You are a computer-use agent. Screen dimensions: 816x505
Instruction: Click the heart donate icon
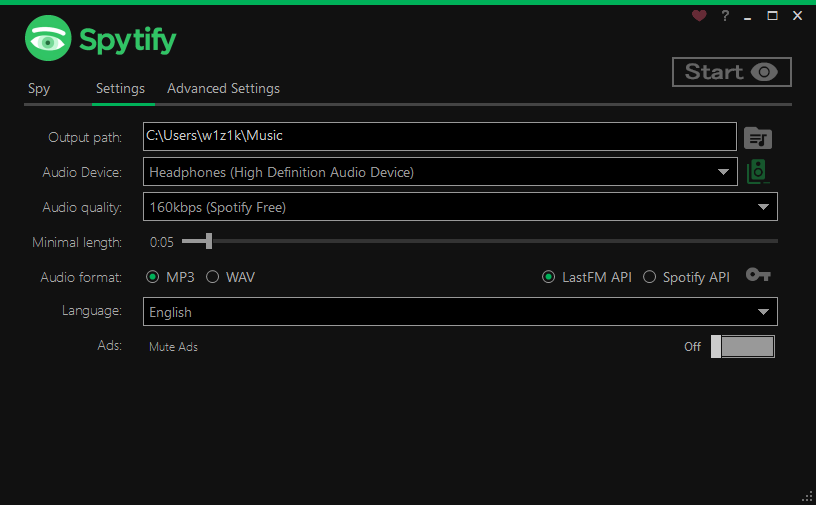(x=699, y=16)
